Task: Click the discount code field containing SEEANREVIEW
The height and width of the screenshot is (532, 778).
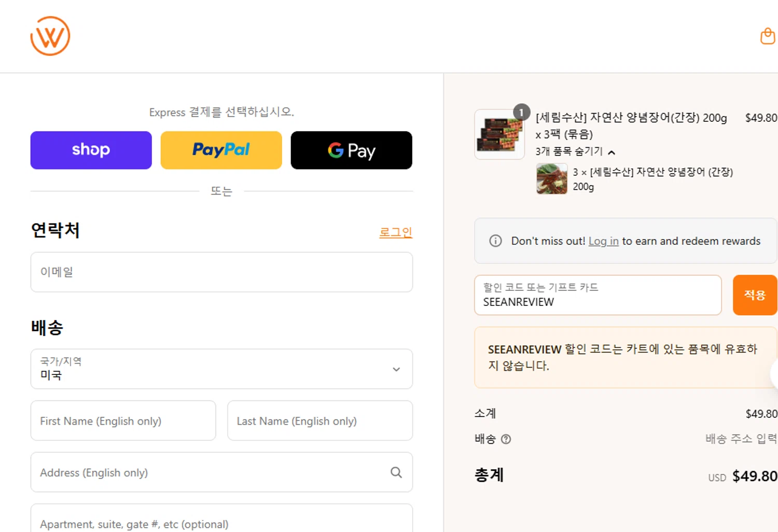Action: [598, 295]
